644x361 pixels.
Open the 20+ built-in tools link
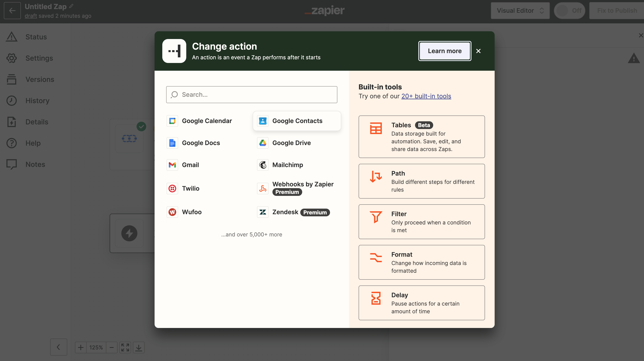426,96
